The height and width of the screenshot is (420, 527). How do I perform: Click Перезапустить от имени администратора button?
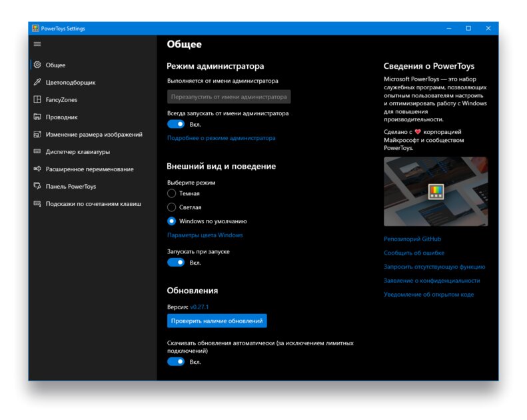point(229,97)
